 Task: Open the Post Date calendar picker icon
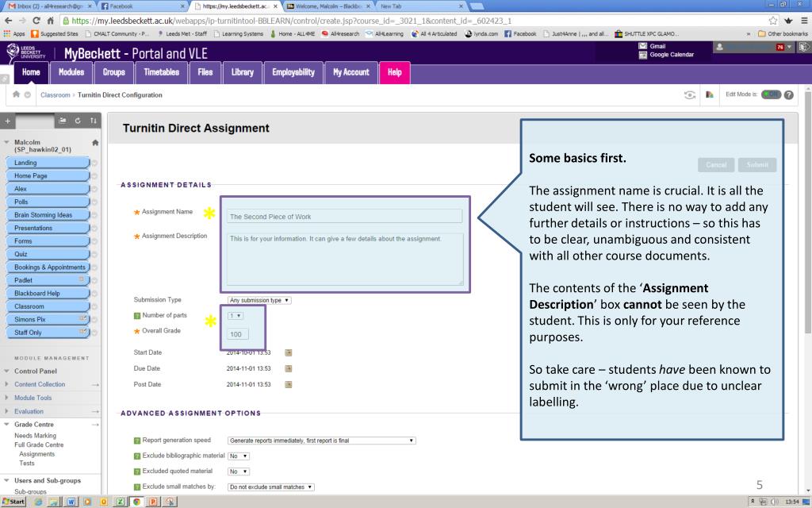pos(289,385)
